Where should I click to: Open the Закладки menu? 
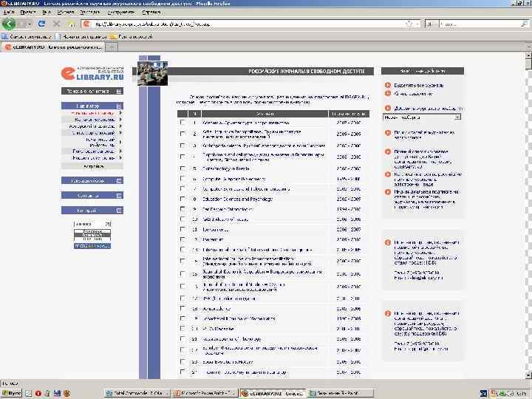pyautogui.click(x=90, y=13)
